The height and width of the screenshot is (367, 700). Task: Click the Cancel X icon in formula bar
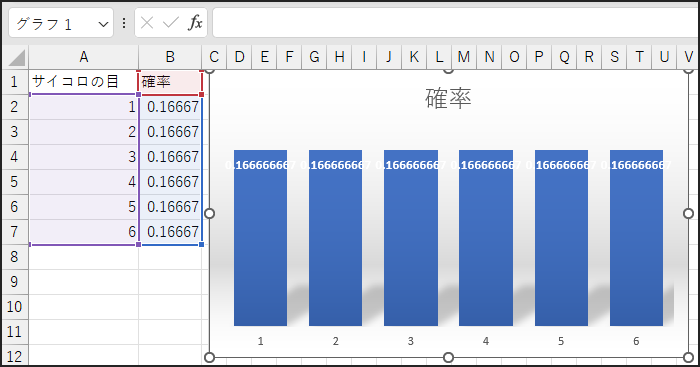pos(147,22)
